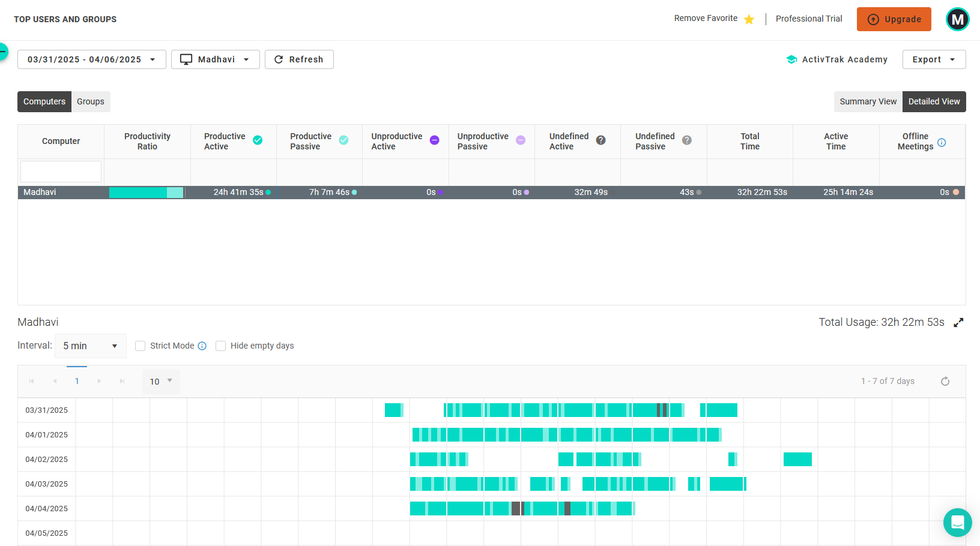Open the Madhavi computer filter dropdown
The width and height of the screenshot is (980, 546).
[215, 59]
